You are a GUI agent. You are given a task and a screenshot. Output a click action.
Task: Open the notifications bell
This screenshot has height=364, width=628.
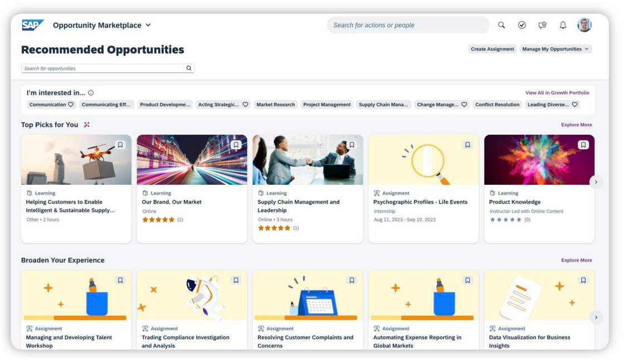tap(563, 25)
